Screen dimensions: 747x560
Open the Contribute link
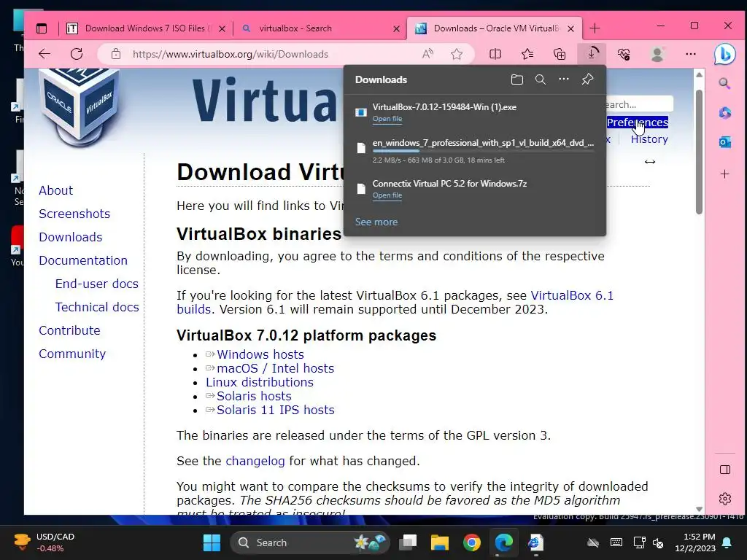coord(69,330)
